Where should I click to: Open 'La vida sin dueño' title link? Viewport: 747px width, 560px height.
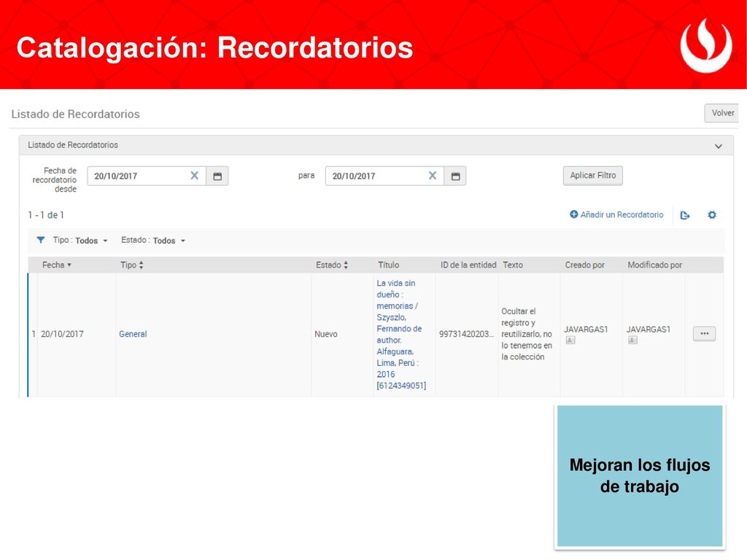click(x=401, y=334)
